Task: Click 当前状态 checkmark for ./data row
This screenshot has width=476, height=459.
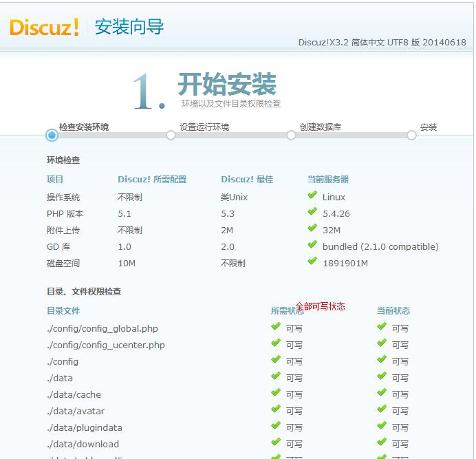Action: click(382, 376)
